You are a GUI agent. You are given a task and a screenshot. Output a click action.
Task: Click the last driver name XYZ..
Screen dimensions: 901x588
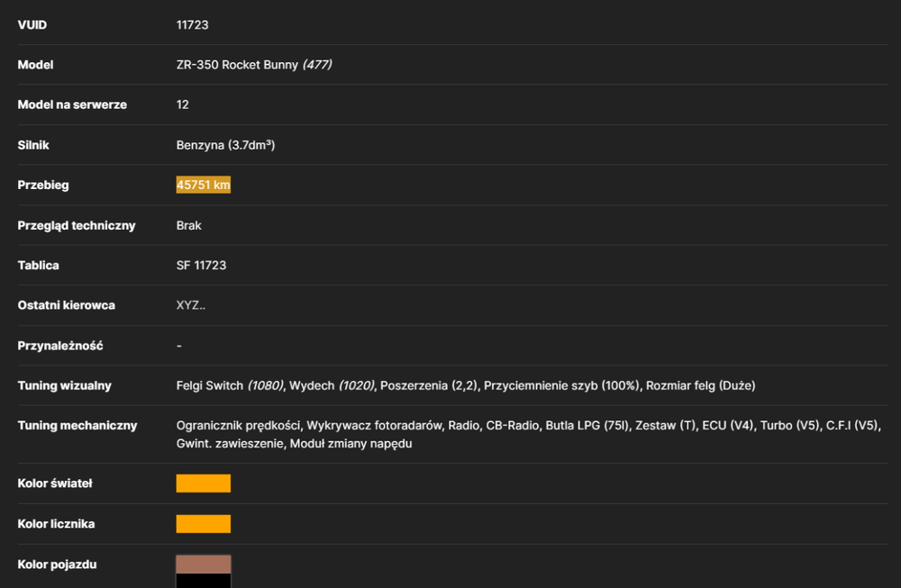191,305
